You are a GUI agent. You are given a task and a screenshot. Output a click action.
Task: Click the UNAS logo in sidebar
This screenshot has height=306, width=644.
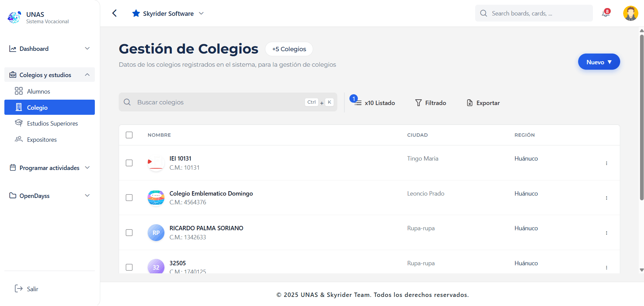pyautogui.click(x=14, y=17)
